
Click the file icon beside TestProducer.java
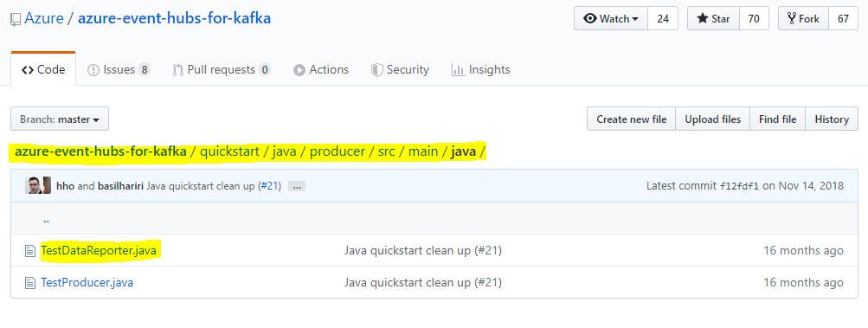[30, 283]
